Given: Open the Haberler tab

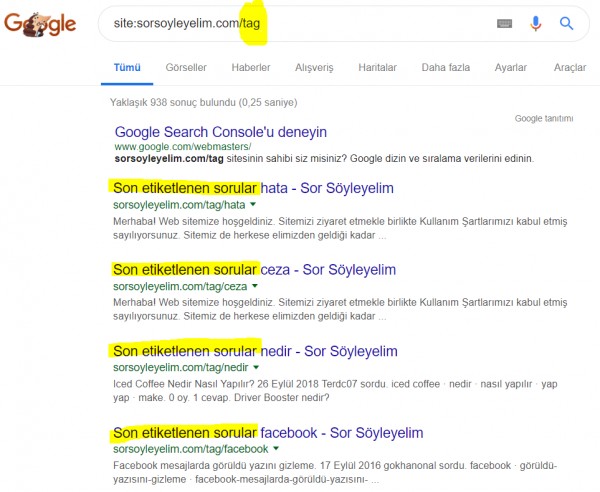Looking at the screenshot, I should [250, 68].
